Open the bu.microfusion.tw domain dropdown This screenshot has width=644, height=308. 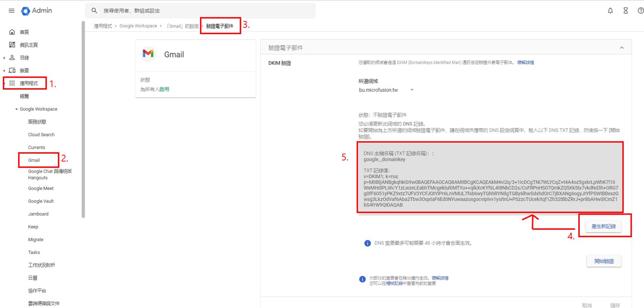pyautogui.click(x=412, y=90)
